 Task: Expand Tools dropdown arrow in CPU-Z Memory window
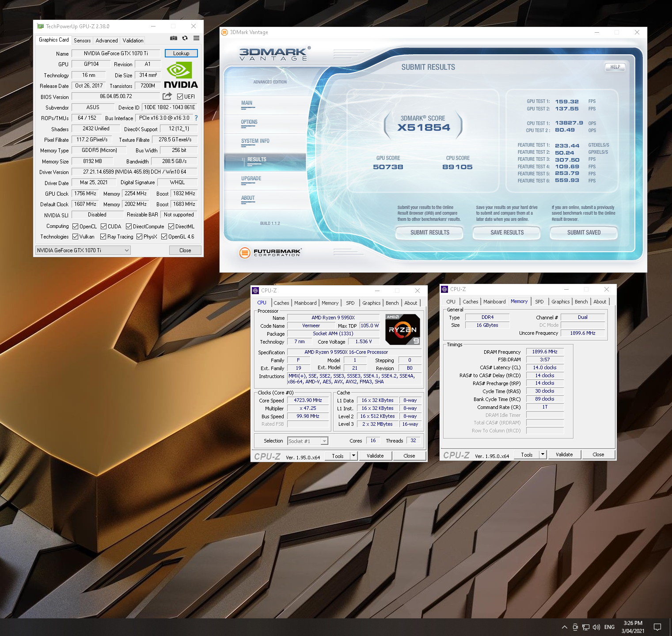543,454
